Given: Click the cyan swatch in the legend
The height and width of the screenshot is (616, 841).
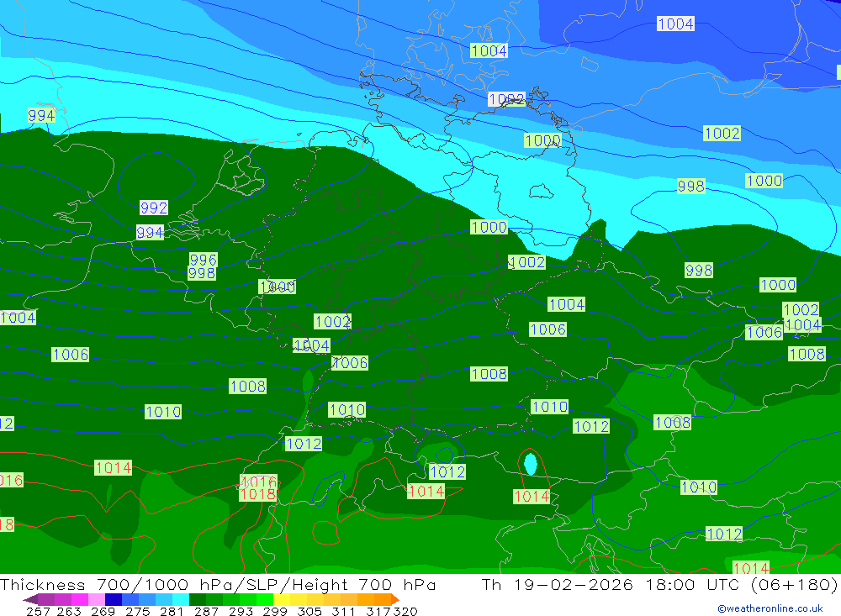Looking at the screenshot, I should pyautogui.click(x=180, y=599).
